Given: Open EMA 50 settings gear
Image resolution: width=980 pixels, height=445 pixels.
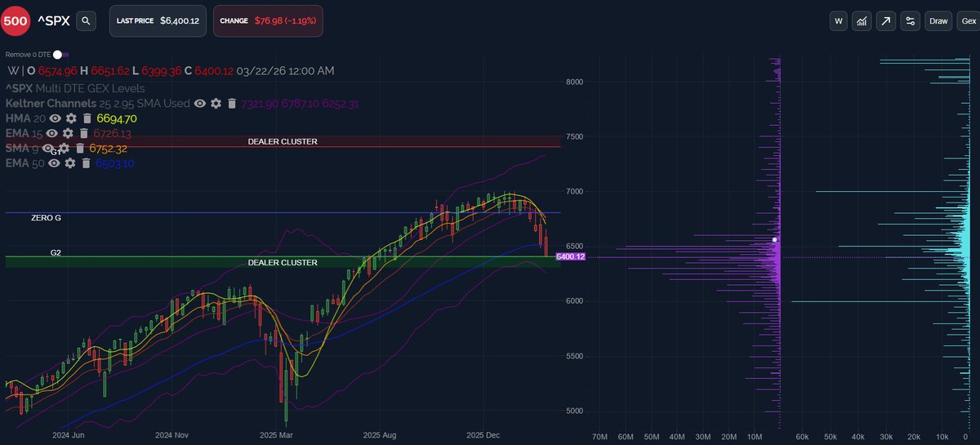Looking at the screenshot, I should (x=70, y=163).
